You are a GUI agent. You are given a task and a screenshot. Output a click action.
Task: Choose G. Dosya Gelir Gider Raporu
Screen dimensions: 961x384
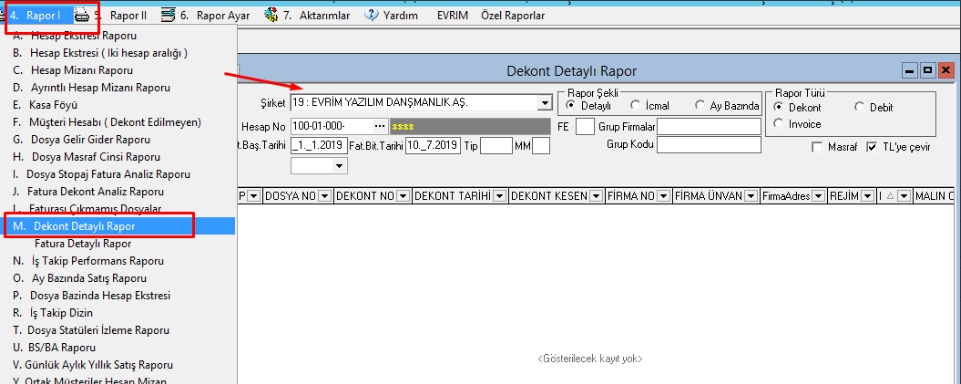coord(118,140)
